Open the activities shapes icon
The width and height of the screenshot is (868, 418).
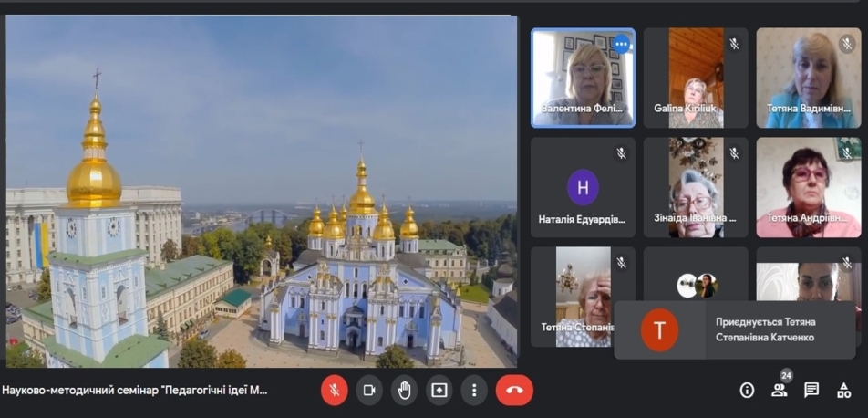[843, 391]
